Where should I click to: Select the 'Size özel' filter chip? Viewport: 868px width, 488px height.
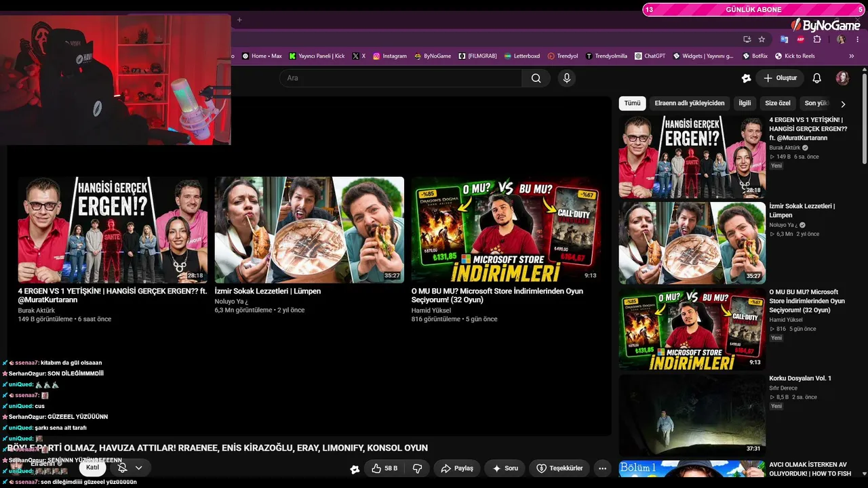[x=778, y=104]
